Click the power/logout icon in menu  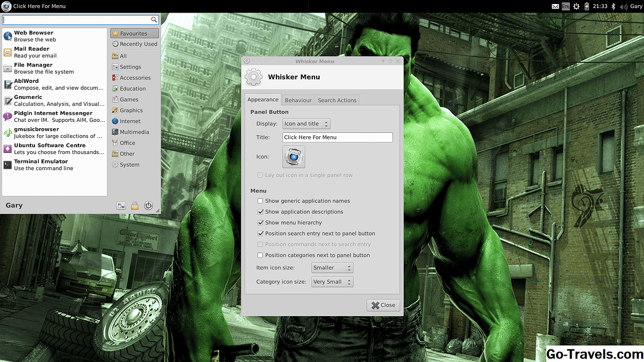(148, 206)
